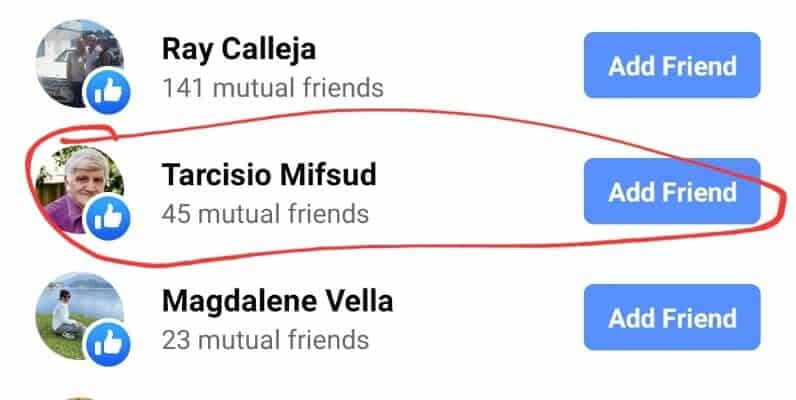Select the Tarcisio Mifsud name

click(269, 175)
